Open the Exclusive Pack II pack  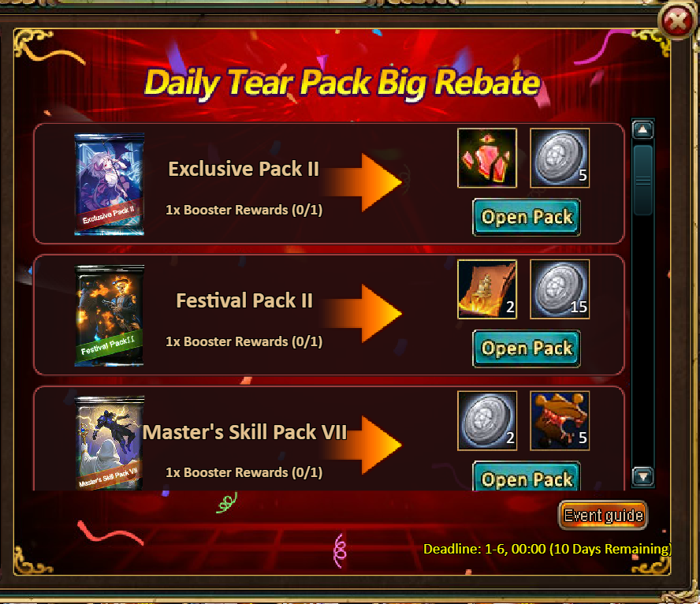coord(527,218)
